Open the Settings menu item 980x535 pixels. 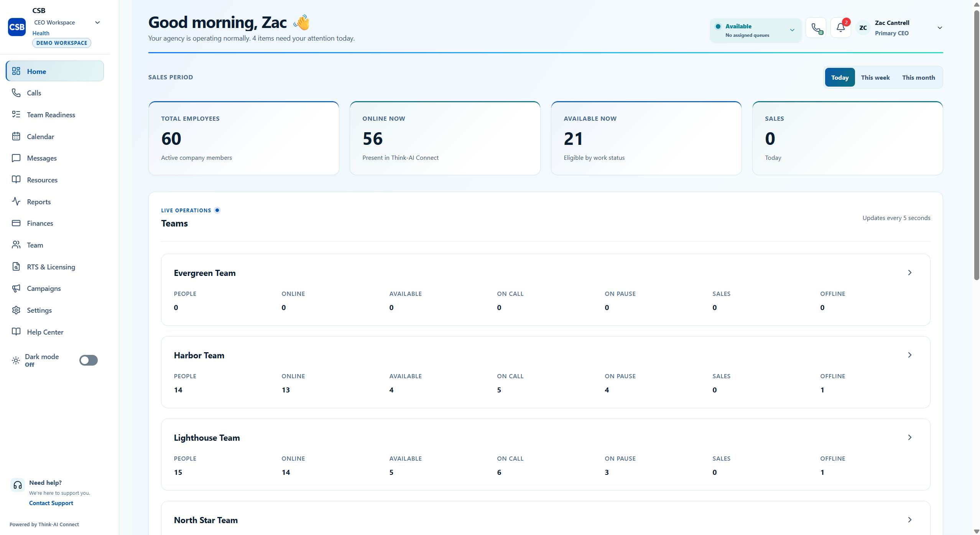55,310
